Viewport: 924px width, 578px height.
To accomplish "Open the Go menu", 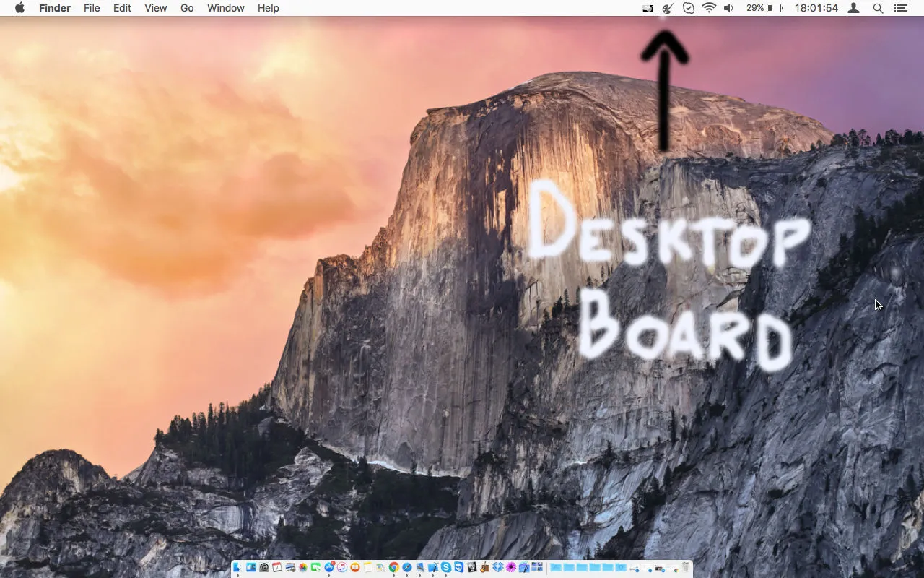I will pyautogui.click(x=186, y=8).
